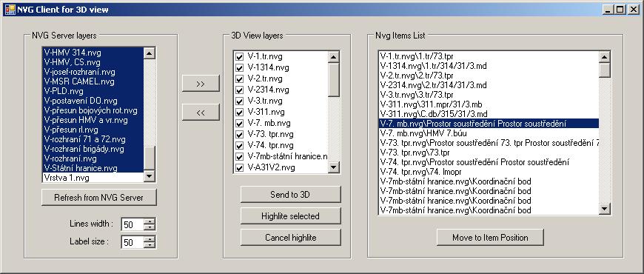Uncheck the V-1.tr.nvg layer checkbox
The width and height of the screenshot is (644, 274).
pos(239,57)
